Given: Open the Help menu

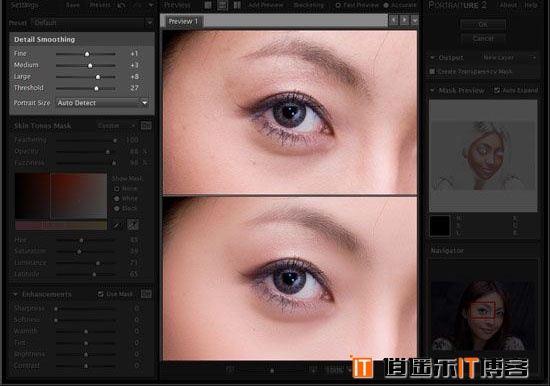Looking at the screenshot, I should coord(531,5).
